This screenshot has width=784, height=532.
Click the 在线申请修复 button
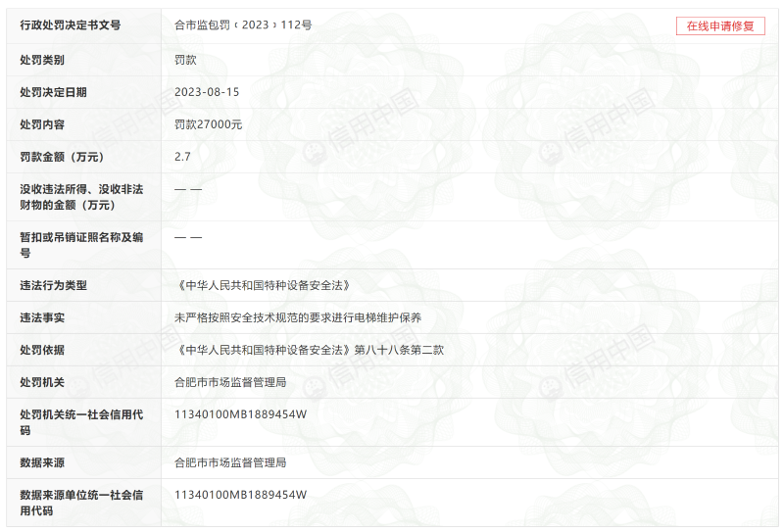coord(720,26)
